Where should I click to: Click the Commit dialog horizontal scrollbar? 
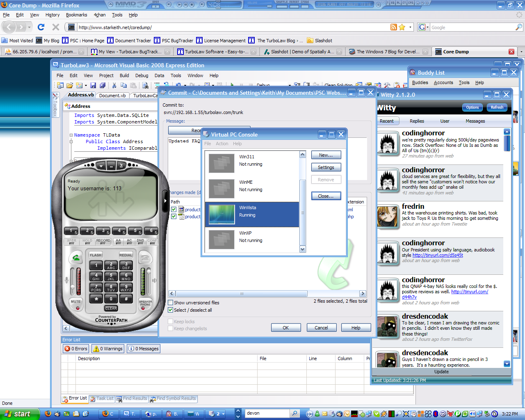267,294
